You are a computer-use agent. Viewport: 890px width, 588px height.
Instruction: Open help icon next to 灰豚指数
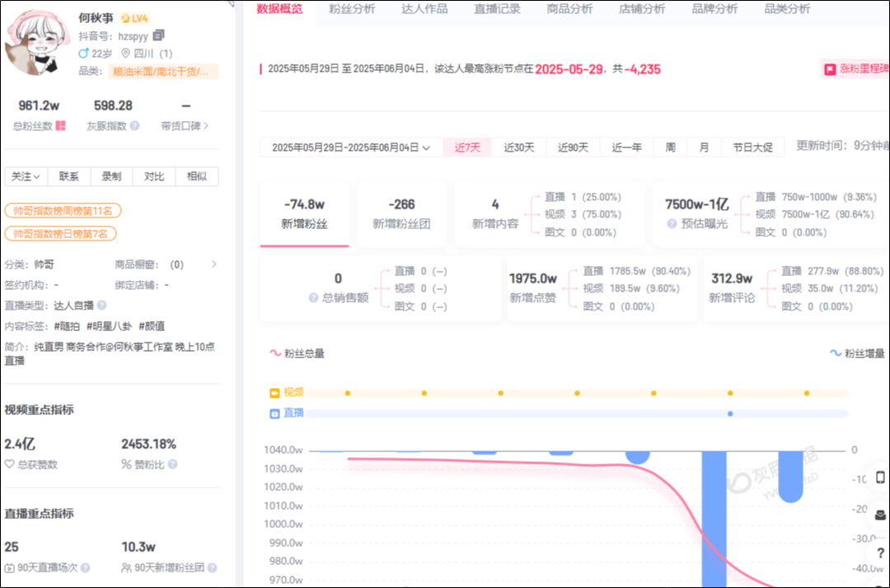[134, 126]
